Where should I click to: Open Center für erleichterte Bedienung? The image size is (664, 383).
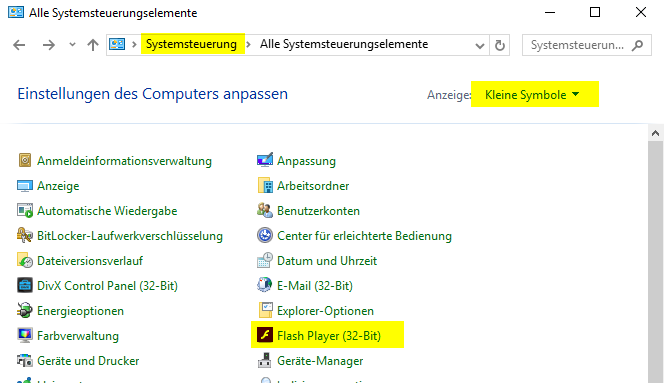pyautogui.click(x=364, y=236)
